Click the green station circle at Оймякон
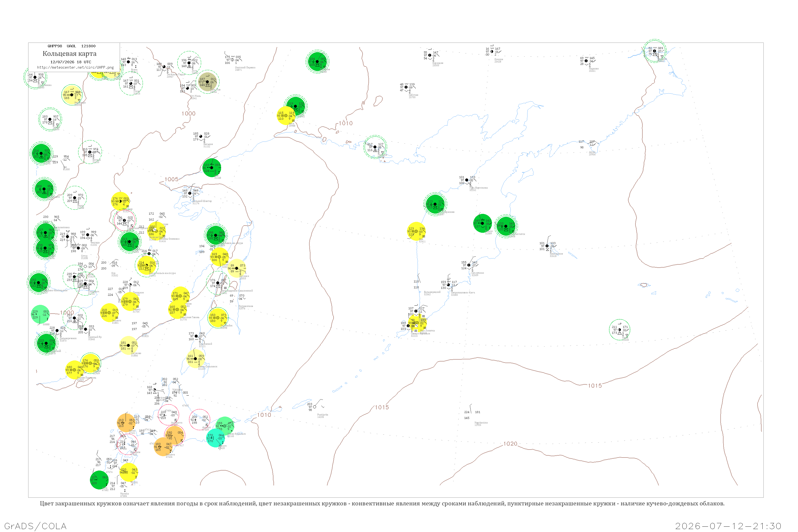Image resolution: width=798 pixels, height=532 pixels. coord(317,61)
